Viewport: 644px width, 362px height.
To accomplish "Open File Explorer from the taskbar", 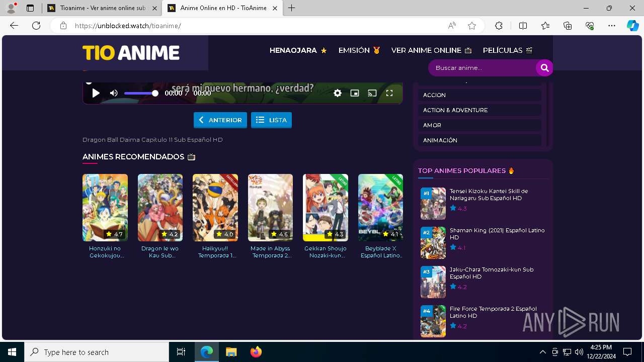I will (x=231, y=352).
